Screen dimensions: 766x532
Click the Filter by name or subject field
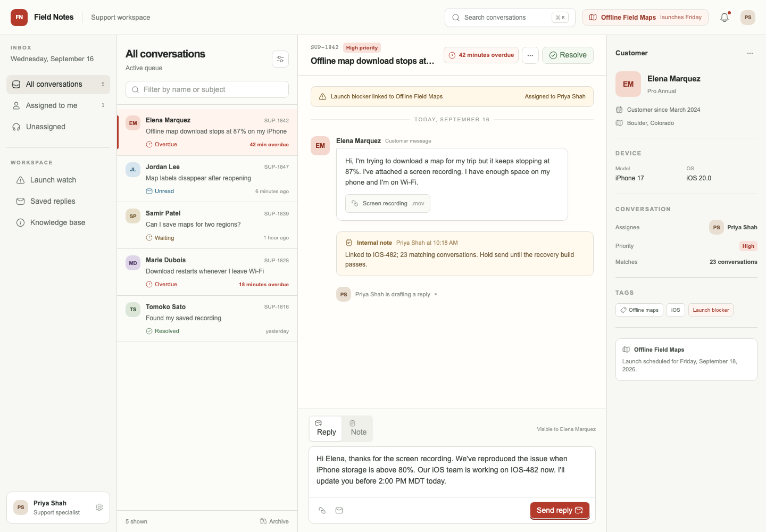coord(207,89)
